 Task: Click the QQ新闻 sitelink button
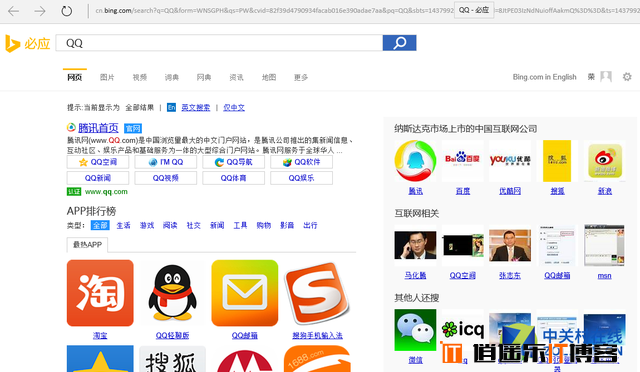(98, 178)
